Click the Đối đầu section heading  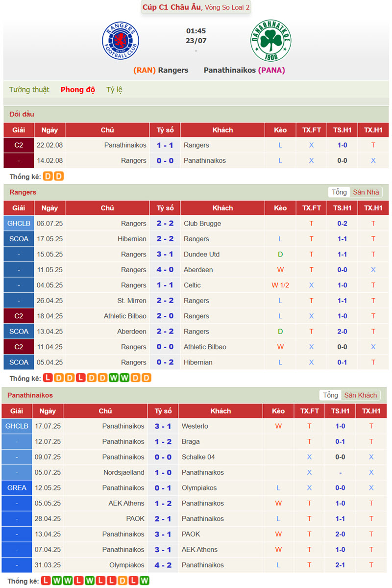tap(22, 114)
